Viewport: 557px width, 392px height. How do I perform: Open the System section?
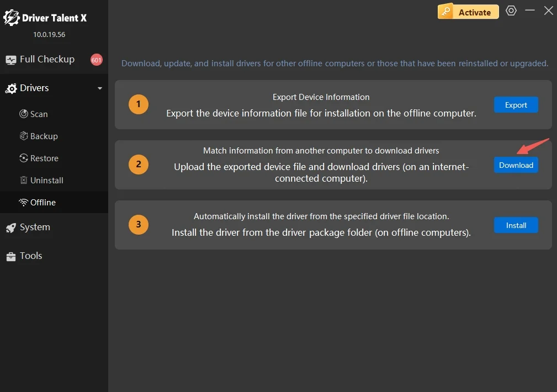point(54,227)
